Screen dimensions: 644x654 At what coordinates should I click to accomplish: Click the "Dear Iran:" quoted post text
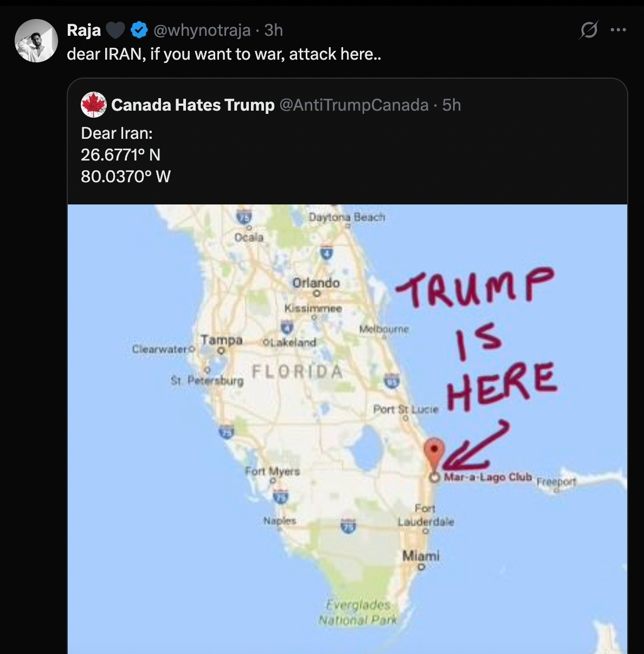117,133
